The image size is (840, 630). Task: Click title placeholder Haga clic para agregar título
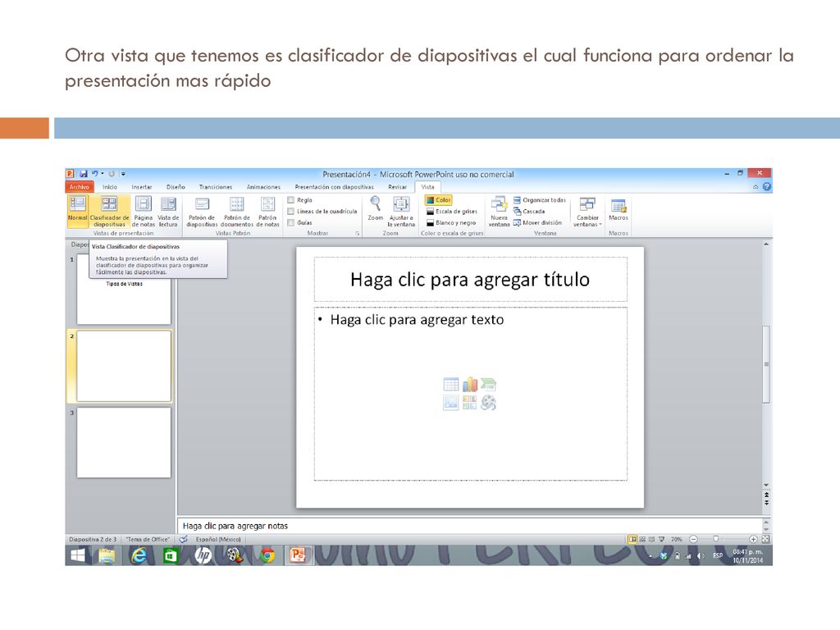pos(470,279)
